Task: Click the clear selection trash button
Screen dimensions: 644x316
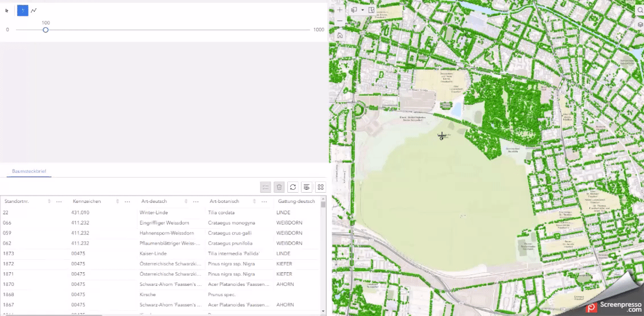Action: click(x=279, y=187)
